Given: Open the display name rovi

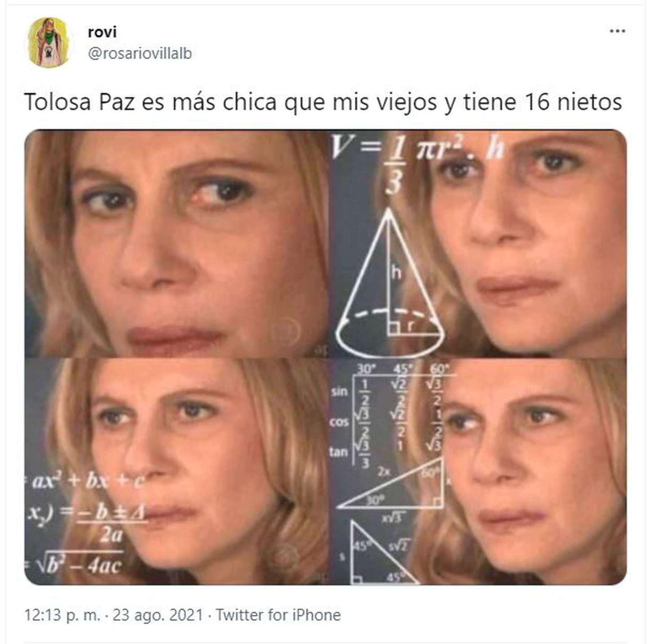Looking at the screenshot, I should [x=102, y=32].
